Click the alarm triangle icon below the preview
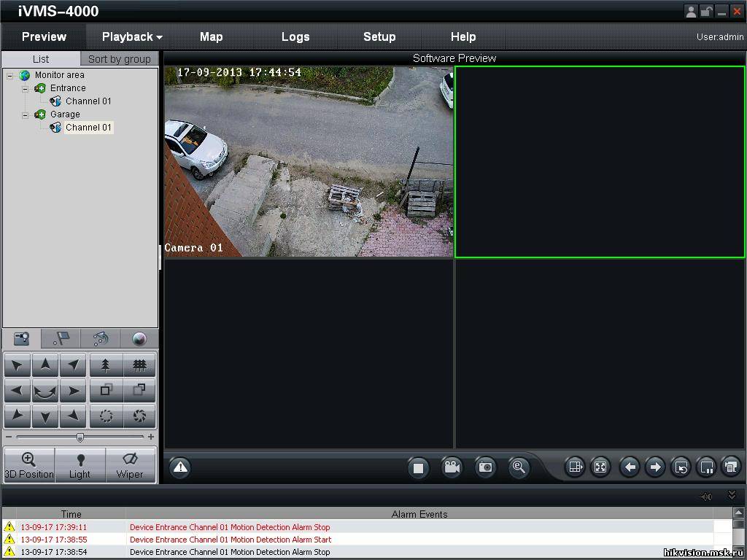This screenshot has width=747, height=560. click(181, 467)
